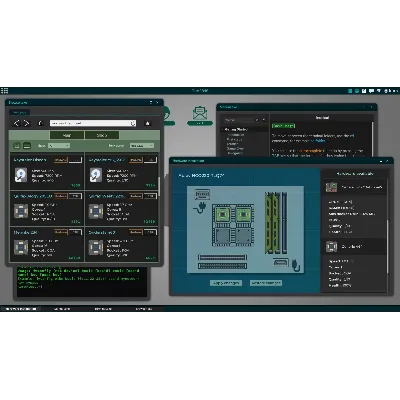This screenshot has height=400, width=400.
Task: Select the second installed green CPU socket
Action: click(244, 214)
